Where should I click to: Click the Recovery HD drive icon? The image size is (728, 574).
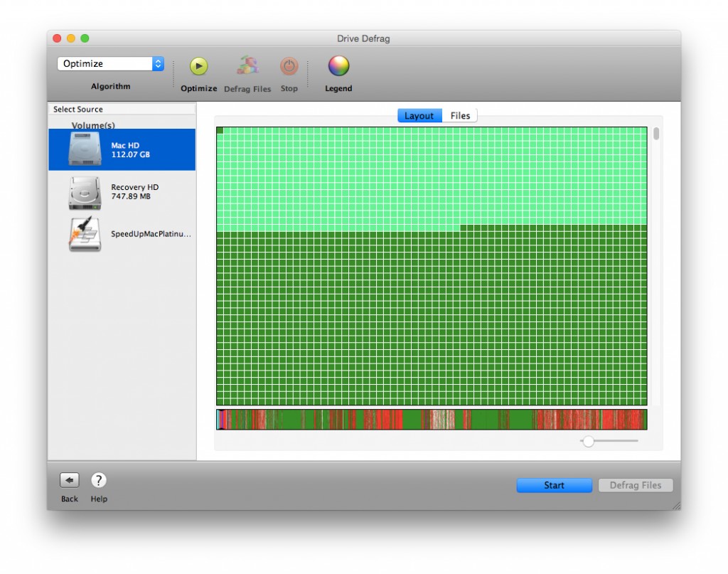pyautogui.click(x=85, y=193)
